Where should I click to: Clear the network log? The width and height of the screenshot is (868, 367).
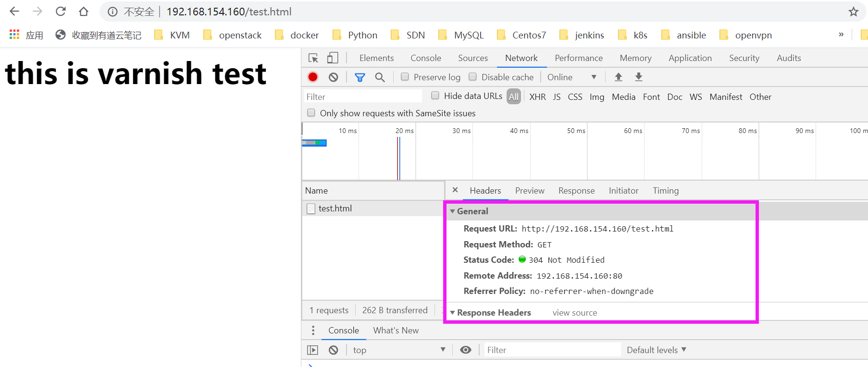[x=334, y=77]
